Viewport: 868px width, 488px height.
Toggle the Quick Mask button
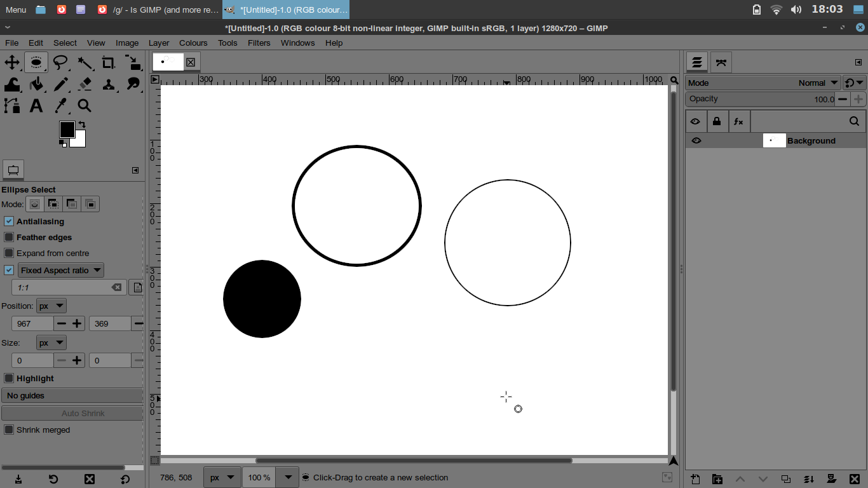click(x=155, y=461)
